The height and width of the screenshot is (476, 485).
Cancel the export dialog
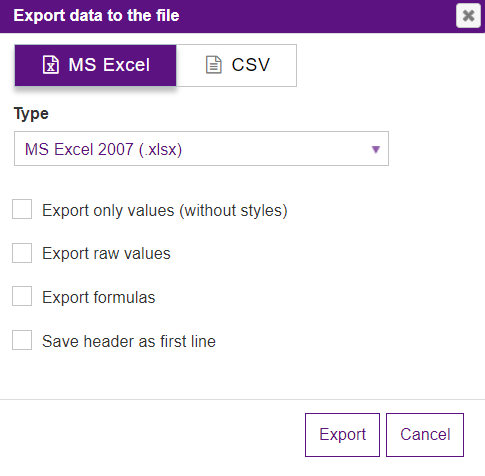tap(425, 435)
